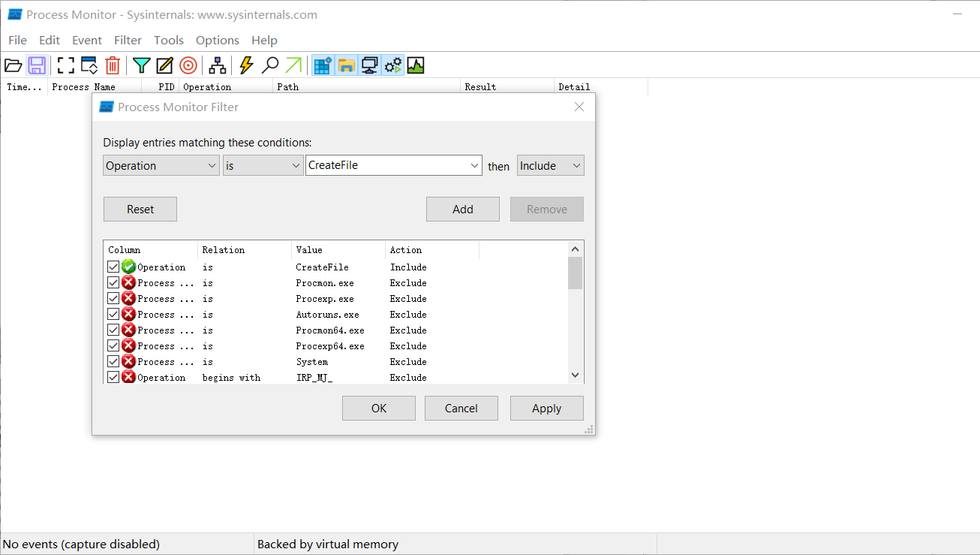980x555 pixels.
Task: Open the Include action dropdown
Action: (550, 165)
